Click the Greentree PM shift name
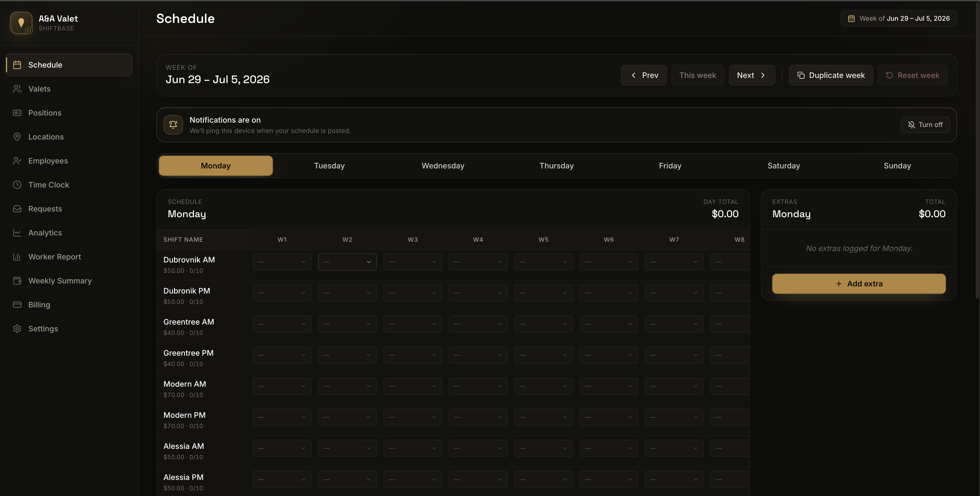This screenshot has height=496, width=980. tap(188, 353)
